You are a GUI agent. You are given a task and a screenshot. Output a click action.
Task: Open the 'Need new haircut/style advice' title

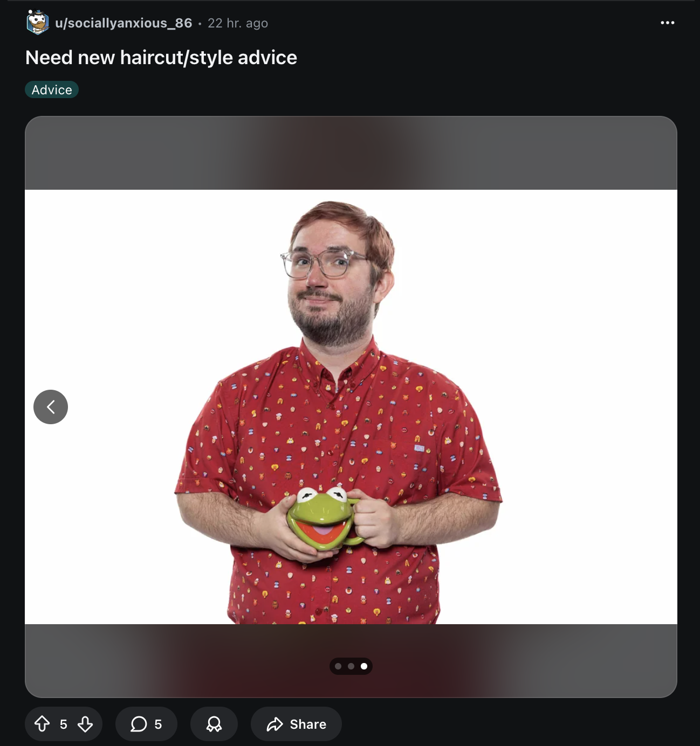point(161,58)
